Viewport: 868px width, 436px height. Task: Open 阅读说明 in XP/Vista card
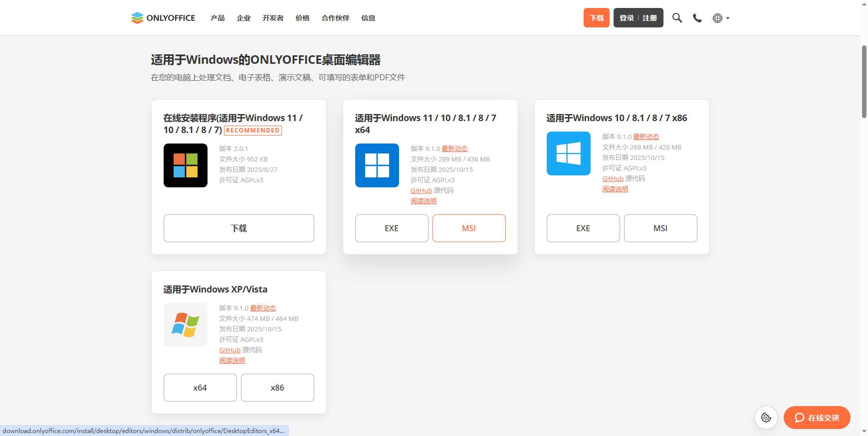tap(232, 361)
